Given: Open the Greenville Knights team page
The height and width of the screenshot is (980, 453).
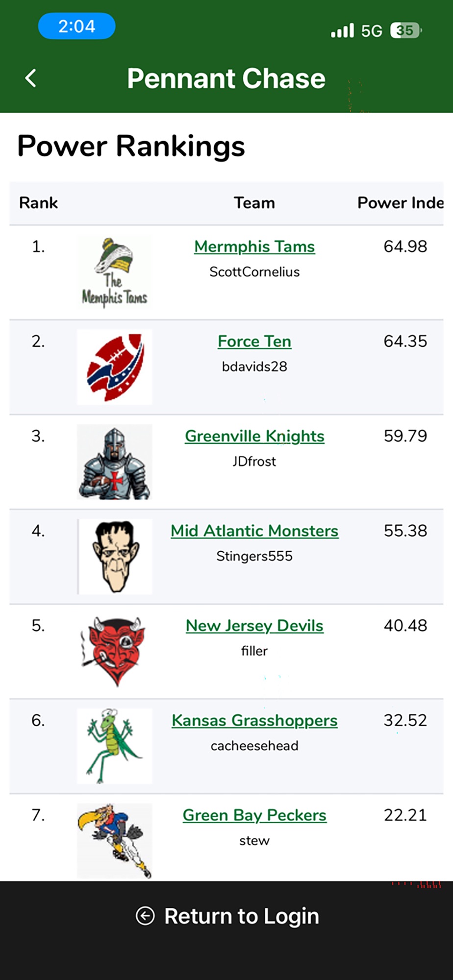Looking at the screenshot, I should coord(254,436).
